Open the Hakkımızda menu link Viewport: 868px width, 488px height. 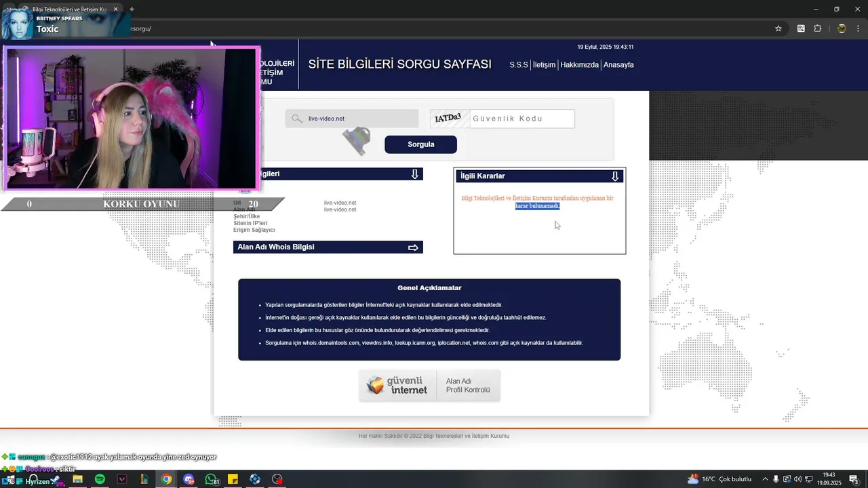580,65
